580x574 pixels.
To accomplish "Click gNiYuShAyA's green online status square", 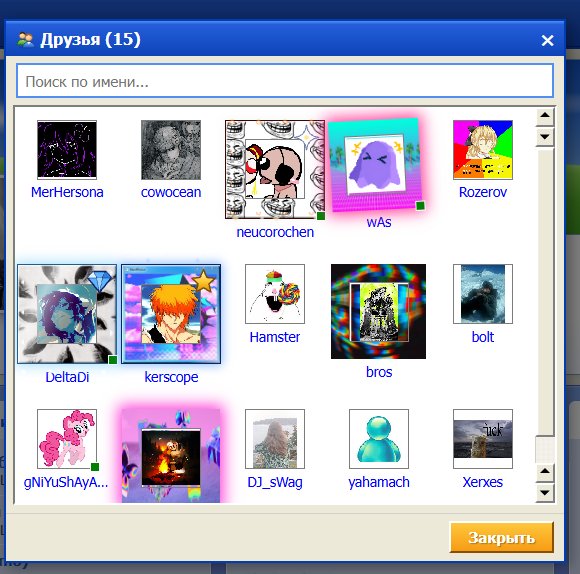I will [95, 467].
